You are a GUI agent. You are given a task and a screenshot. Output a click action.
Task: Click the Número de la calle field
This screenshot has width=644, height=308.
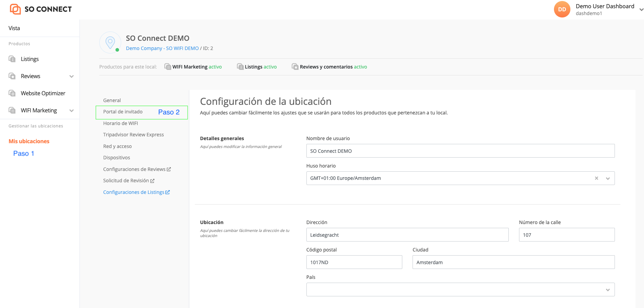567,235
